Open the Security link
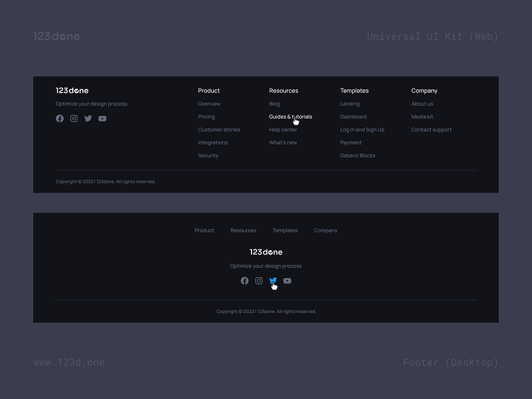Image resolution: width=532 pixels, height=399 pixels. 208,155
